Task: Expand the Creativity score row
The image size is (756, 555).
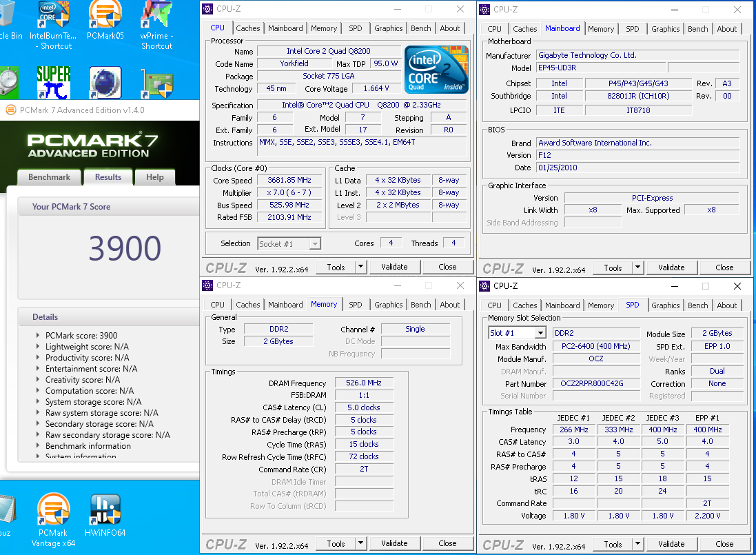Action: coord(38,379)
